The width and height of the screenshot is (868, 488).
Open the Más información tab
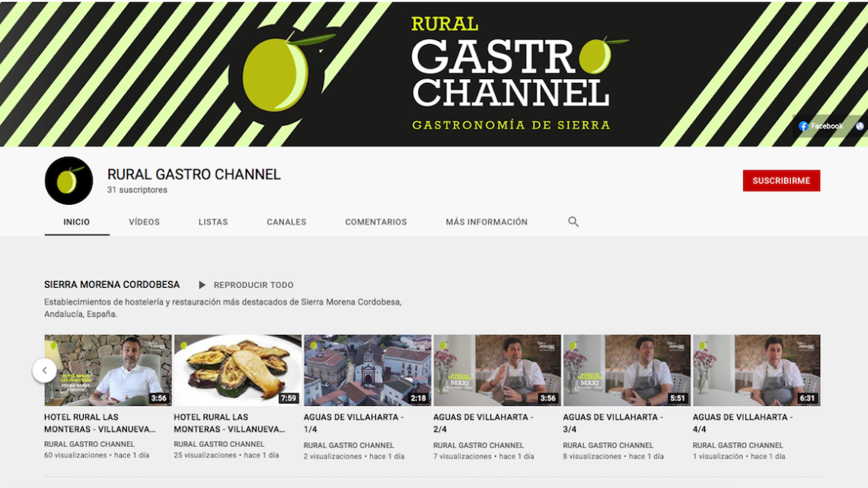tap(487, 222)
